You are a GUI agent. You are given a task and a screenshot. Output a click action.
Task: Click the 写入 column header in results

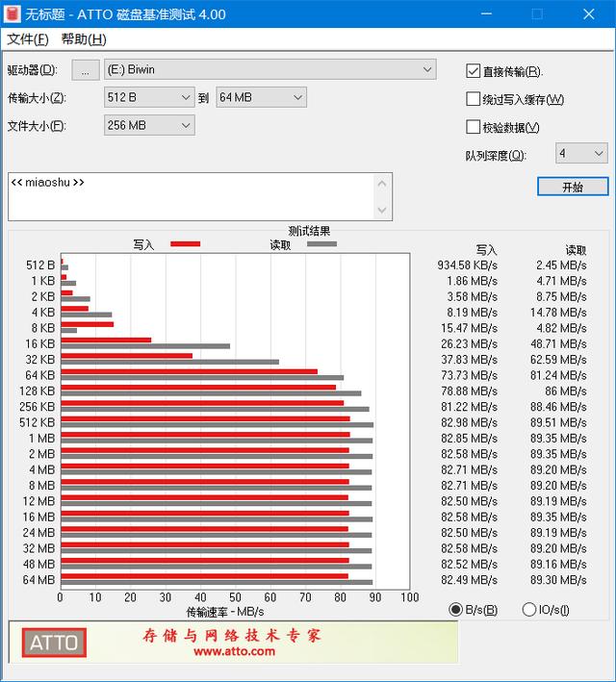[486, 250]
